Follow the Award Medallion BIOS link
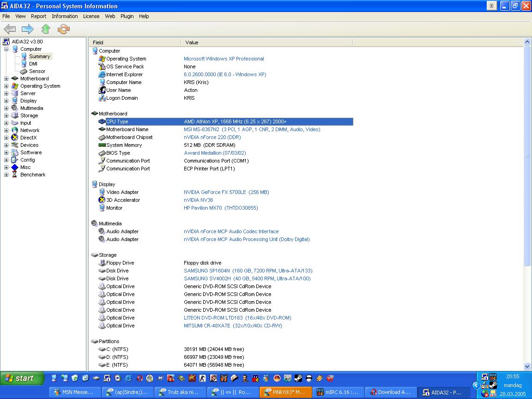This screenshot has width=532, height=399. pos(215,153)
